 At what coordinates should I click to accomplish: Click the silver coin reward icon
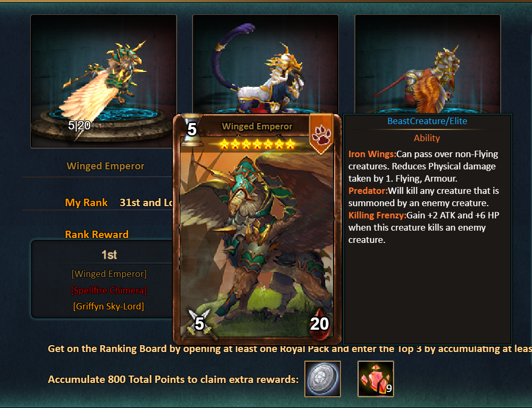(322, 379)
